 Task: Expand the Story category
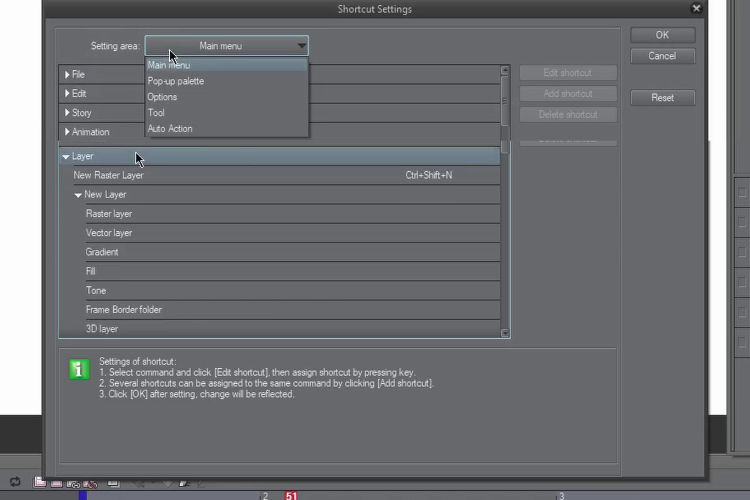click(x=67, y=113)
